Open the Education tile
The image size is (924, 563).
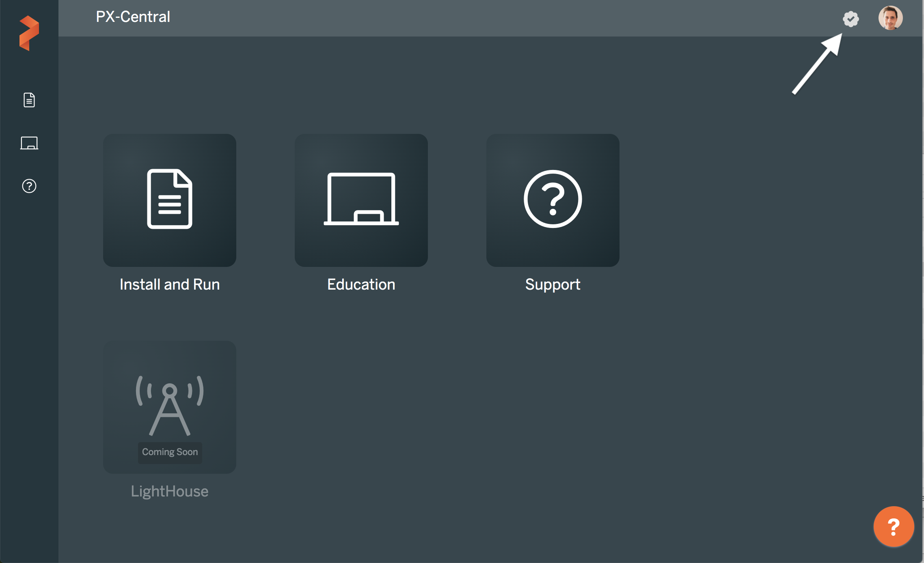click(x=361, y=199)
